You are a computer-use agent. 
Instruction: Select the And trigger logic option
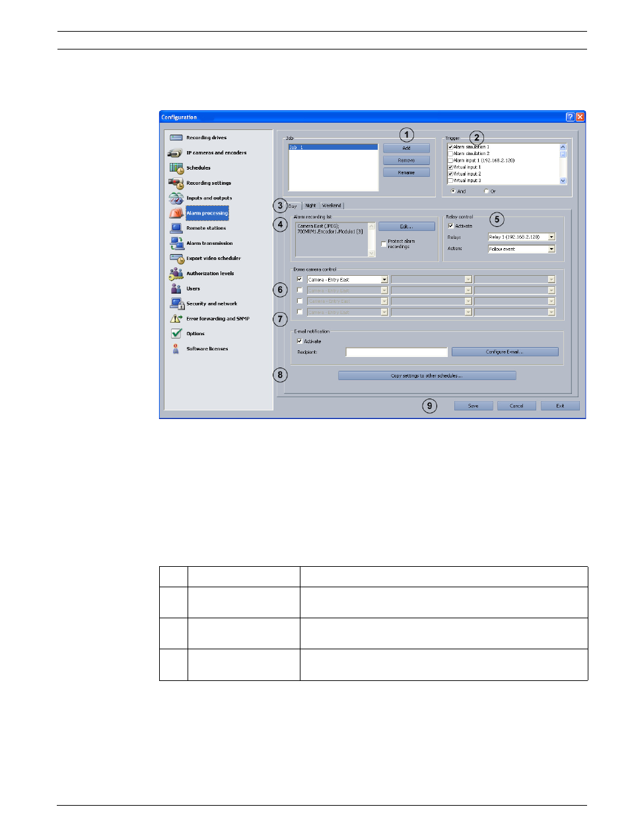coord(453,191)
